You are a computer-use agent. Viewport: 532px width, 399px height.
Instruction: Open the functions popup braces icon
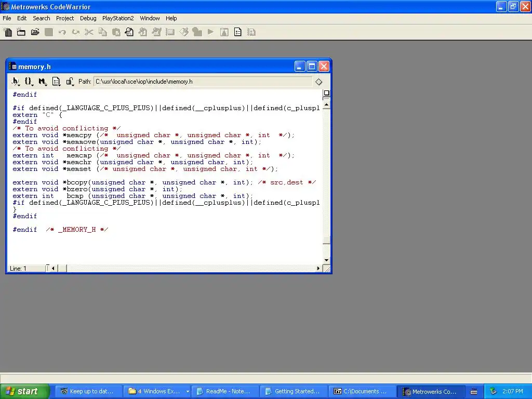tap(29, 82)
